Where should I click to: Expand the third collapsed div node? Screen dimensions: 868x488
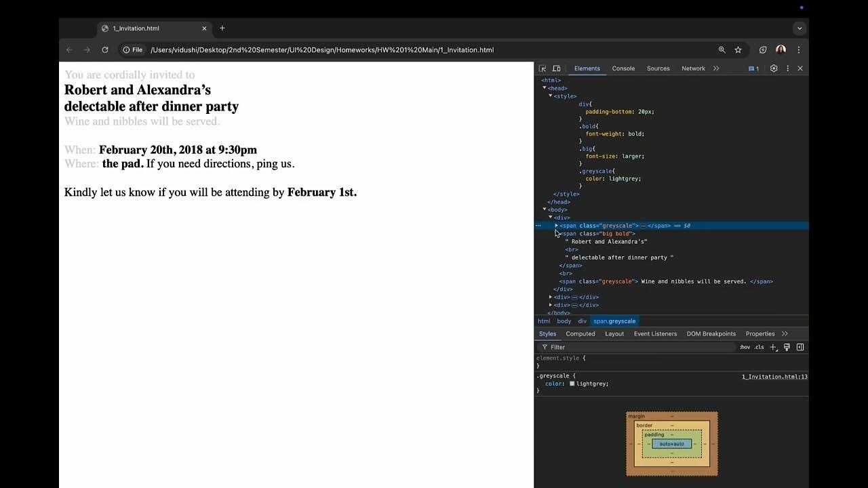(550, 305)
